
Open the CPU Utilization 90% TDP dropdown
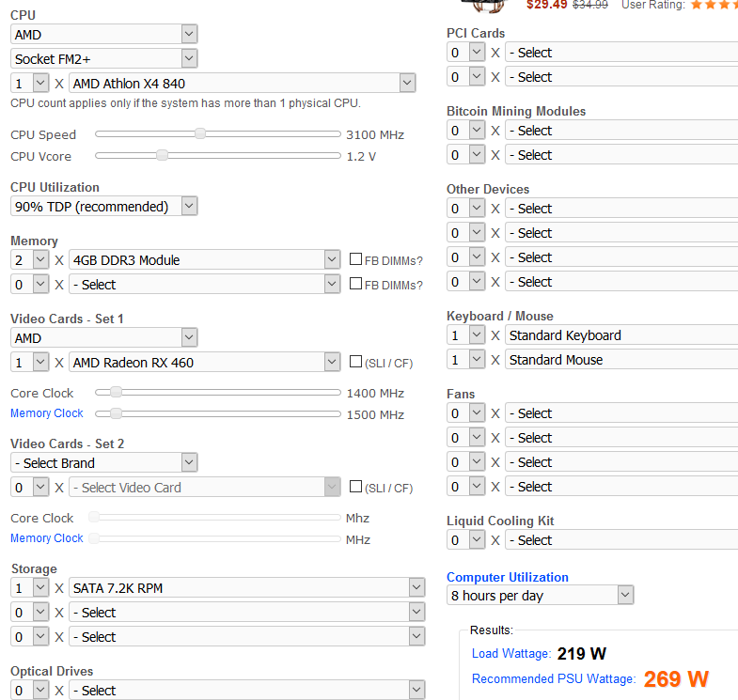(x=103, y=207)
